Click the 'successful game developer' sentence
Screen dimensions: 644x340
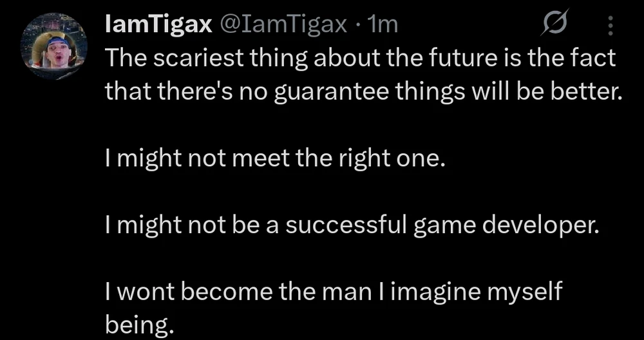(352, 225)
